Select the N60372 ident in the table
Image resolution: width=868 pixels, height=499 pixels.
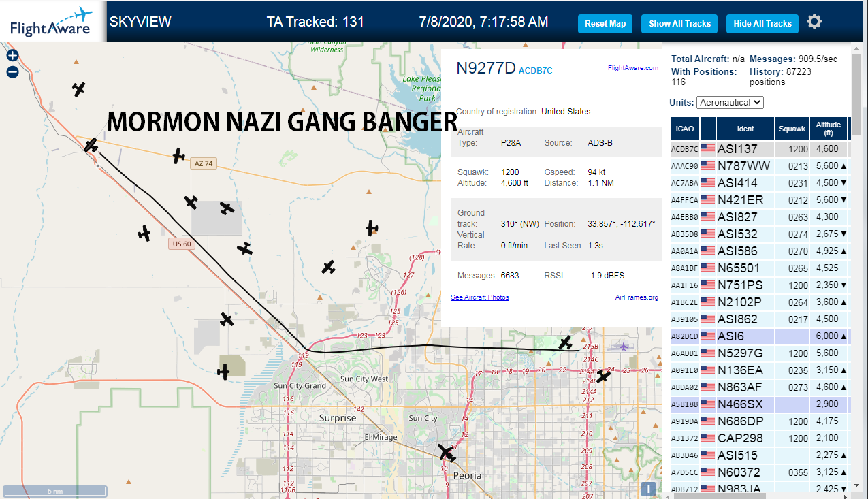[739, 472]
